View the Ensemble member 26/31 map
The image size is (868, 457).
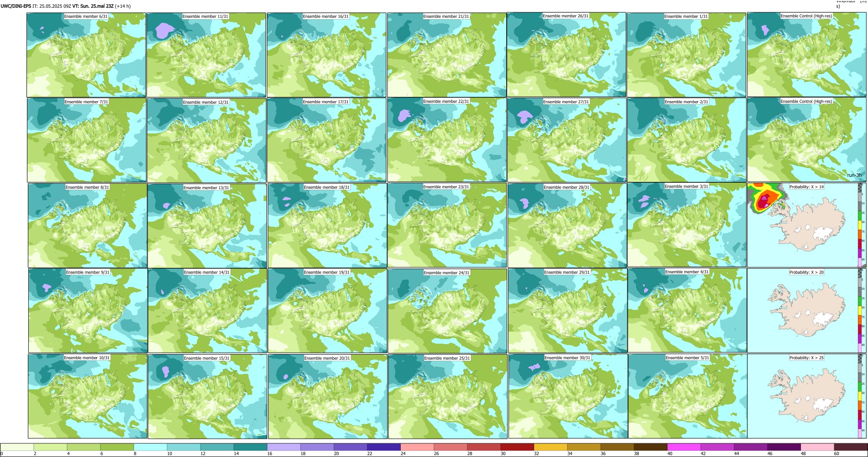coord(566,54)
